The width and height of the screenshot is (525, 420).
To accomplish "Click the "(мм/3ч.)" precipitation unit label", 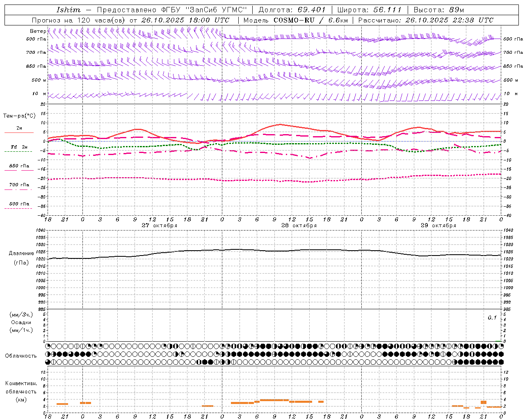I will (x=21, y=315).
